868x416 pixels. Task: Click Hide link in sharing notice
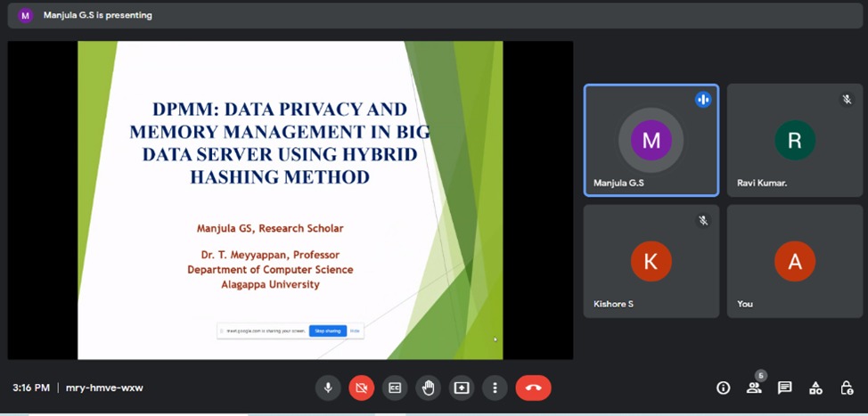[355, 330]
